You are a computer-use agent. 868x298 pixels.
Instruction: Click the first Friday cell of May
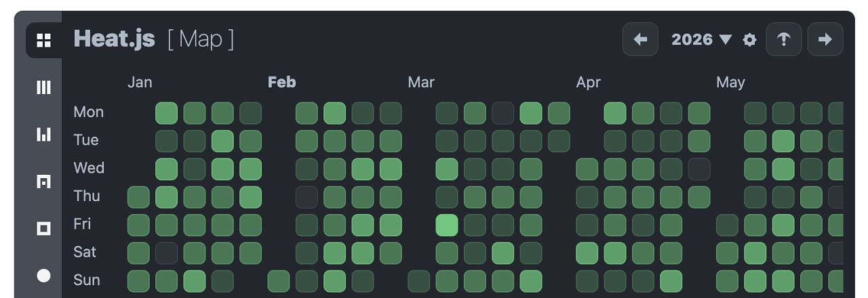727,225
